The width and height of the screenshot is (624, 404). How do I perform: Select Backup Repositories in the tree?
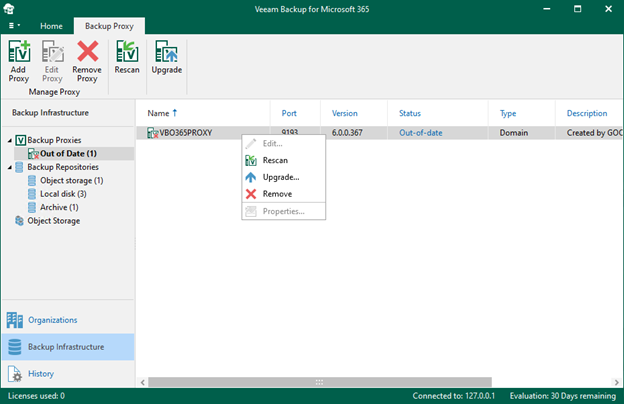coord(63,167)
